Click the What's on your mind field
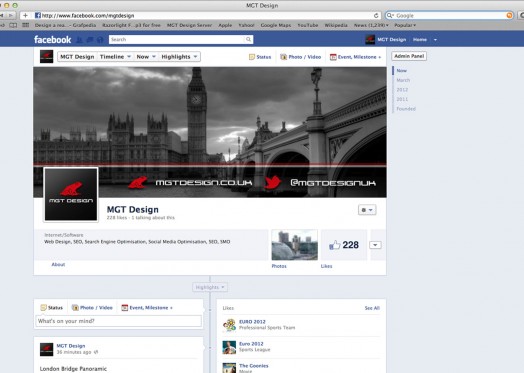Viewport: 524px width, 373px height. point(119,321)
